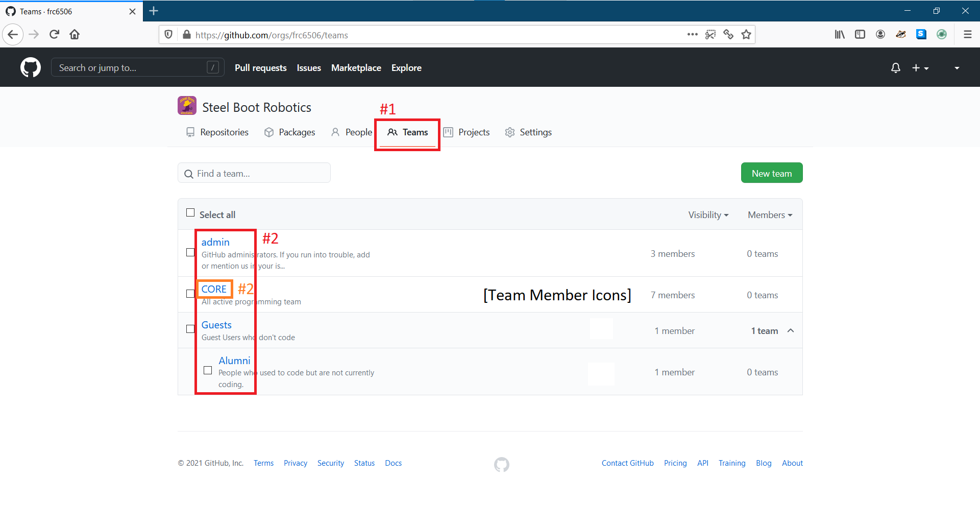Open the Docs footer link
The height and width of the screenshot is (526, 980).
pyautogui.click(x=393, y=463)
